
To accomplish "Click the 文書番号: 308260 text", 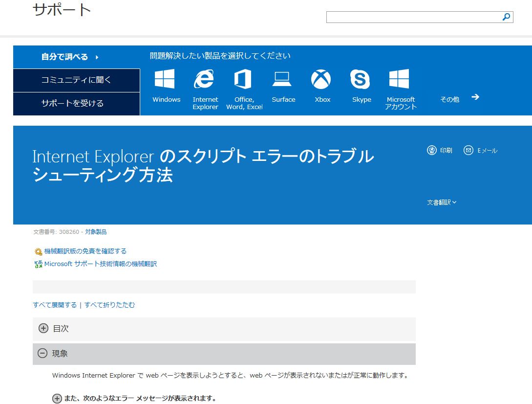I will (56, 232).
